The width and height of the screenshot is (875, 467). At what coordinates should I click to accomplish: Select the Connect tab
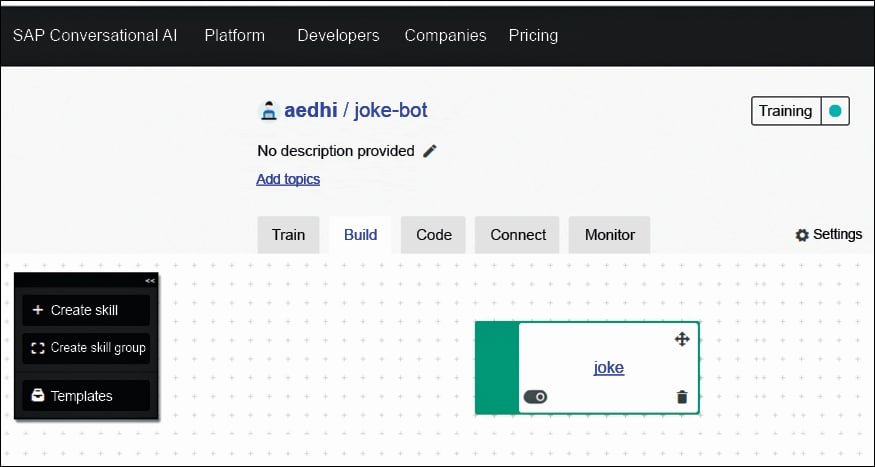pos(518,235)
